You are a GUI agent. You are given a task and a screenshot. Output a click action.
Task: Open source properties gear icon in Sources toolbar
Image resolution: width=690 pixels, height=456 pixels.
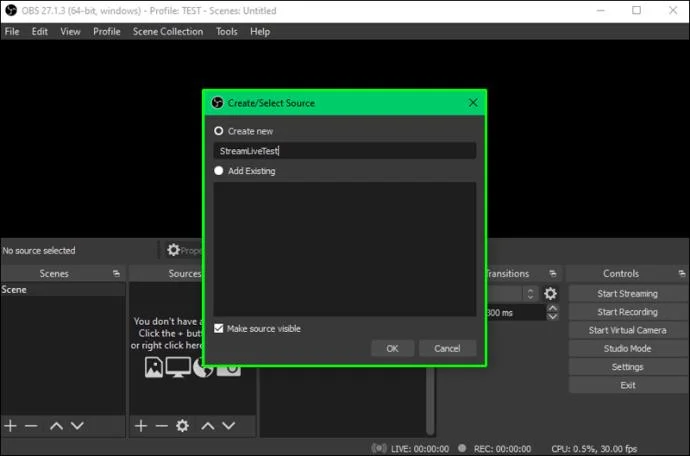182,426
